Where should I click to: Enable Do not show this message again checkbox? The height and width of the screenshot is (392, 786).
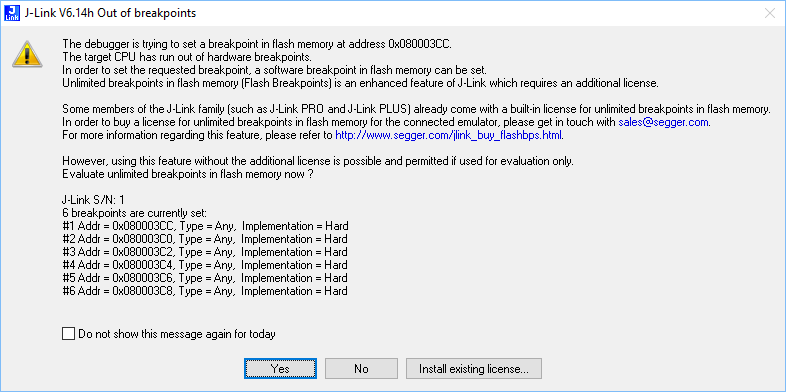tap(68, 333)
